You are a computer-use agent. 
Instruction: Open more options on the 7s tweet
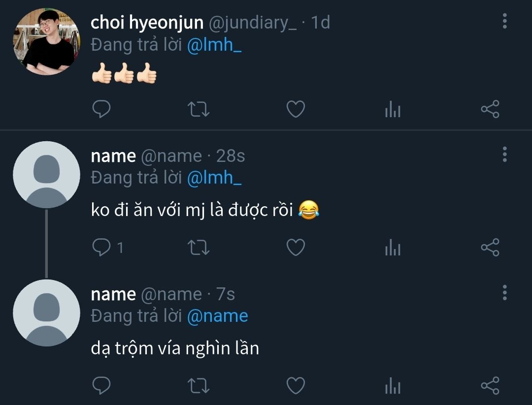[x=504, y=292]
